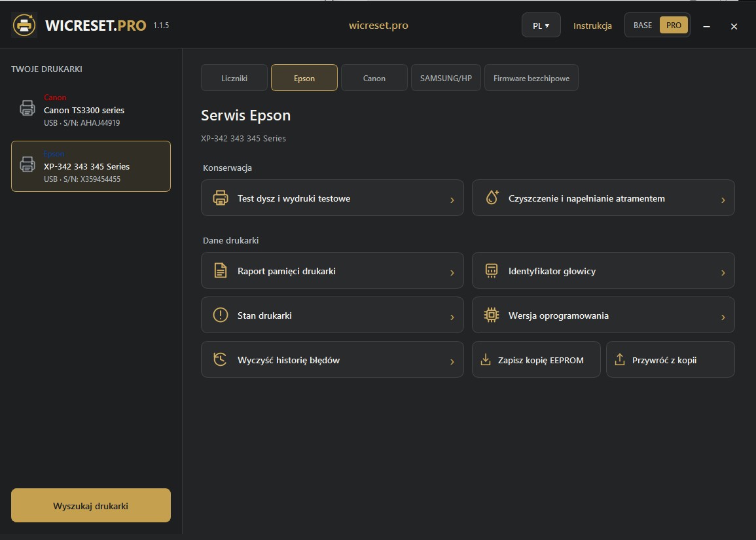Open the SAMSUNG/HP tab
The image size is (756, 540).
click(x=446, y=78)
